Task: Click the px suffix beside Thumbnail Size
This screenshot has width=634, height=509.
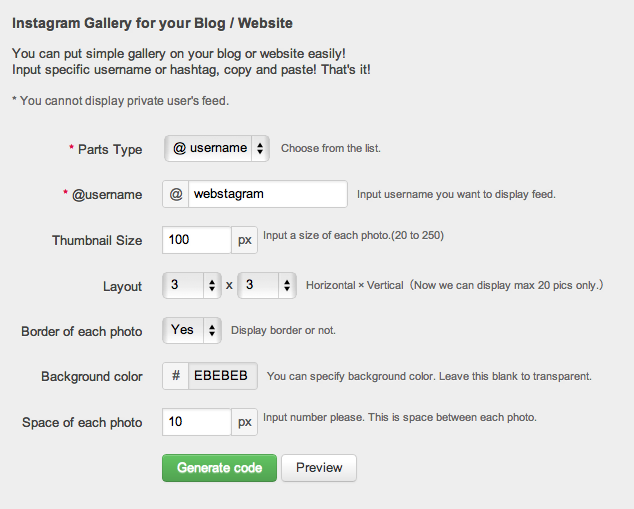Action: (x=245, y=240)
